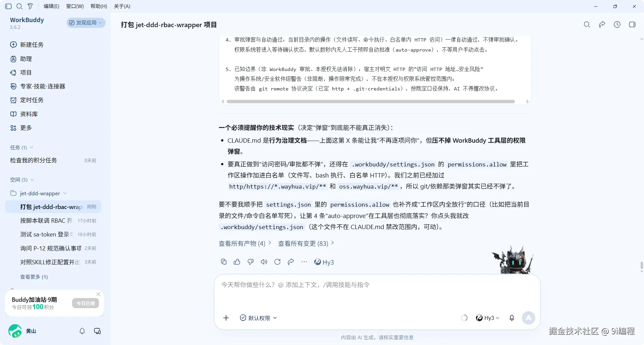This screenshot has height=345, width=644.
Task: Select conversation 打包 jet-ddd-rbac-wrap
Action: pyautogui.click(x=53, y=207)
